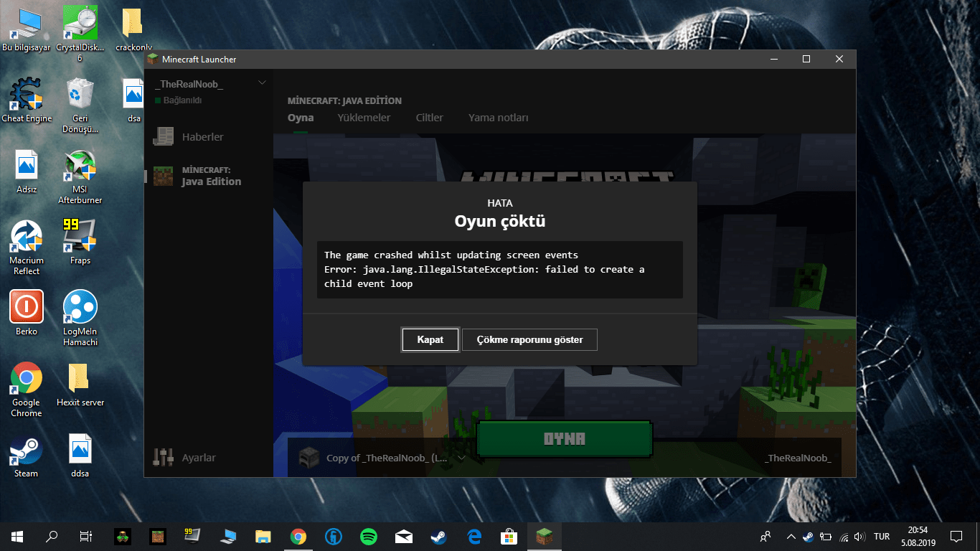Viewport: 980px width, 551px height.
Task: Click the Fraps icon in the taskbar
Action: (192, 536)
